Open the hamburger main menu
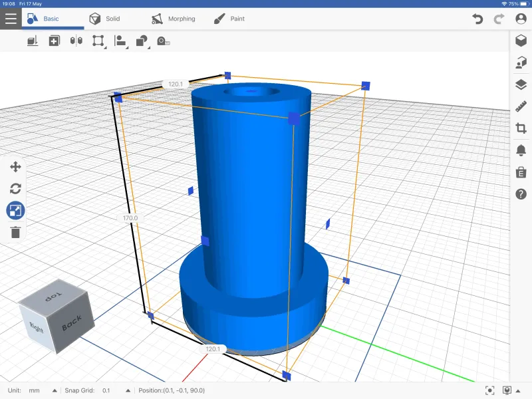The image size is (532, 399). (x=11, y=19)
